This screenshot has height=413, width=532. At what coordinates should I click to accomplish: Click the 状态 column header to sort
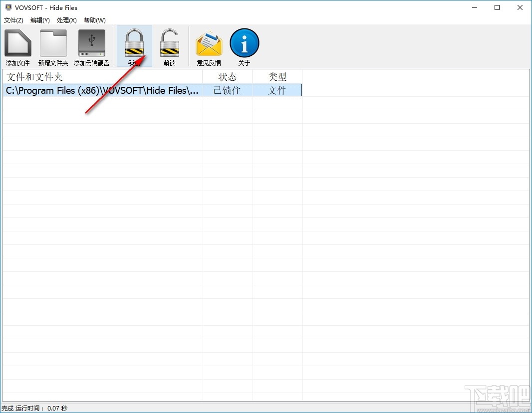coord(228,77)
